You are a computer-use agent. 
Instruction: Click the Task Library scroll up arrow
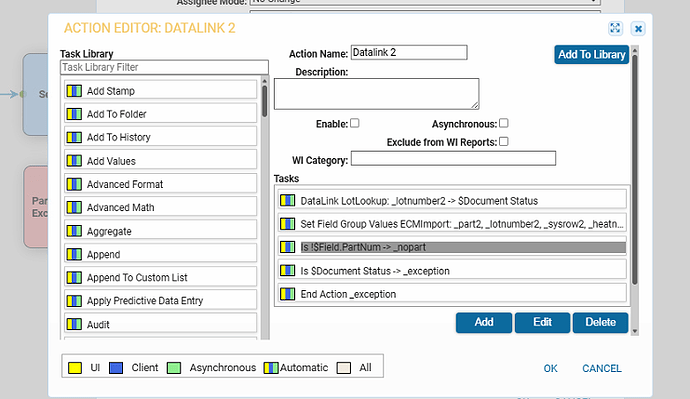(264, 81)
